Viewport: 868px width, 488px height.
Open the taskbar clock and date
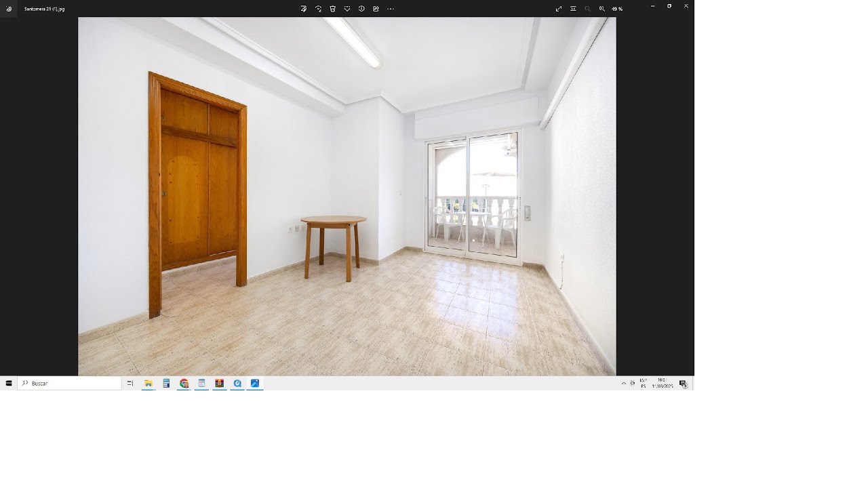click(x=663, y=383)
